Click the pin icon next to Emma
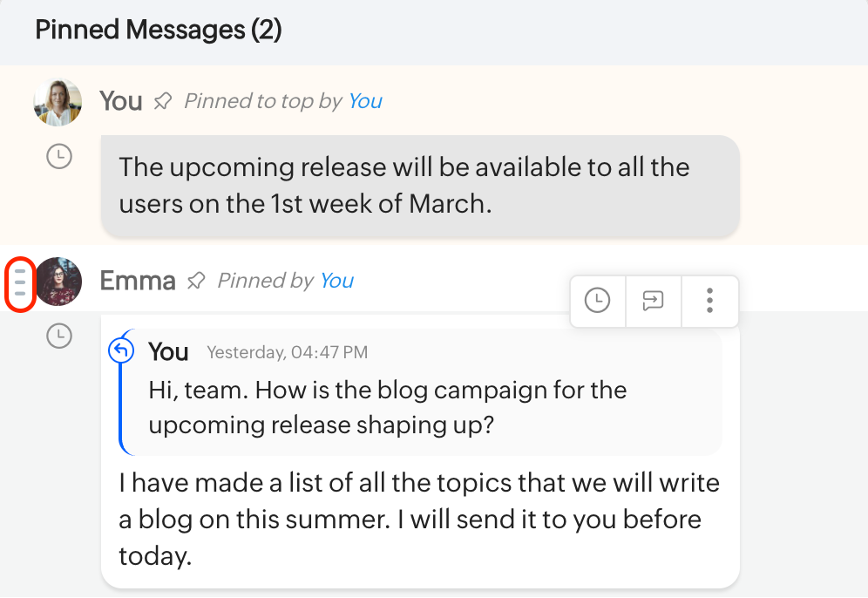 pos(197,281)
